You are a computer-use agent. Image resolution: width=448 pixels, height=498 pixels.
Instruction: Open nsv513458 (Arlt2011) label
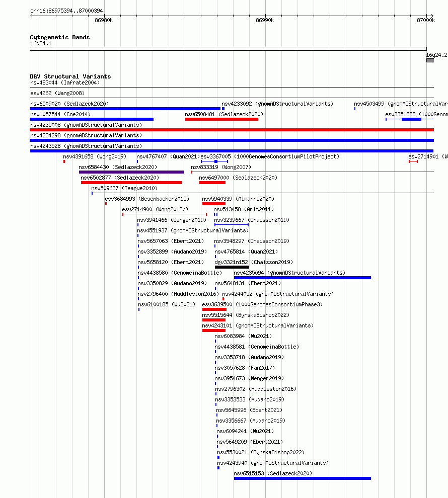click(244, 209)
